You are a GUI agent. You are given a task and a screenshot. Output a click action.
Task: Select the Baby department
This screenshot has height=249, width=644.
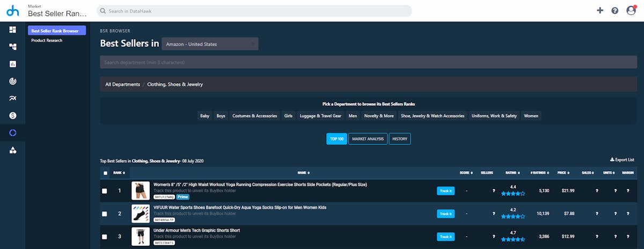coord(204,115)
